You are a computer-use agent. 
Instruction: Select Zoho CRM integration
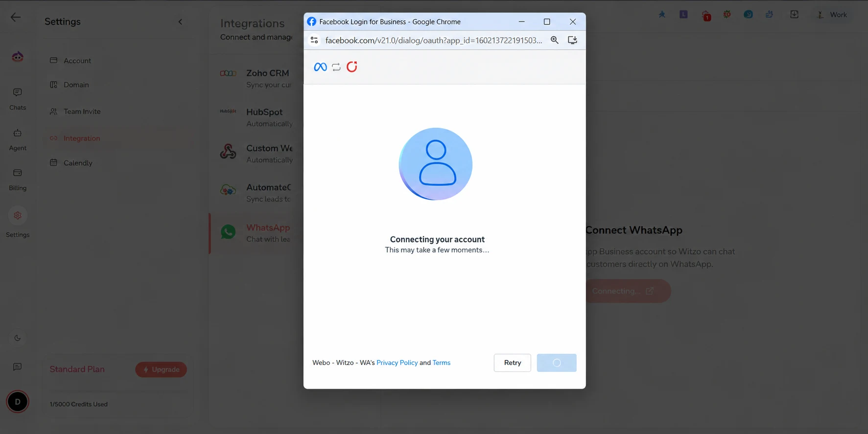256,78
